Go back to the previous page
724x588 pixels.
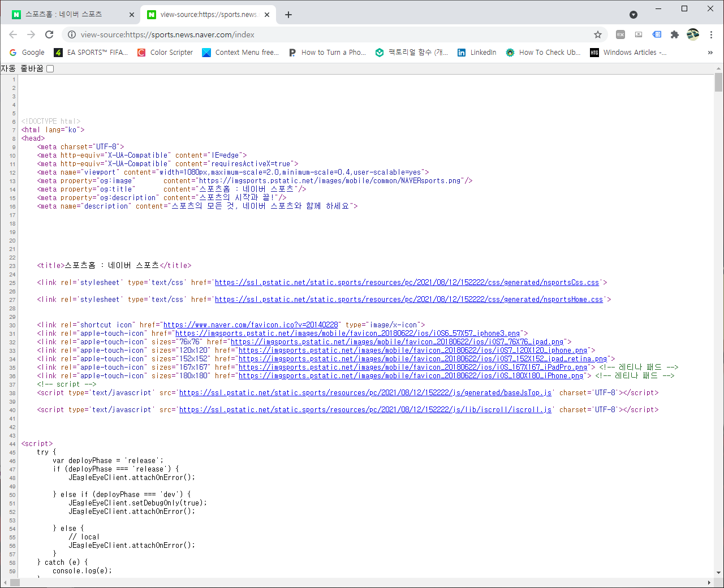pos(13,34)
